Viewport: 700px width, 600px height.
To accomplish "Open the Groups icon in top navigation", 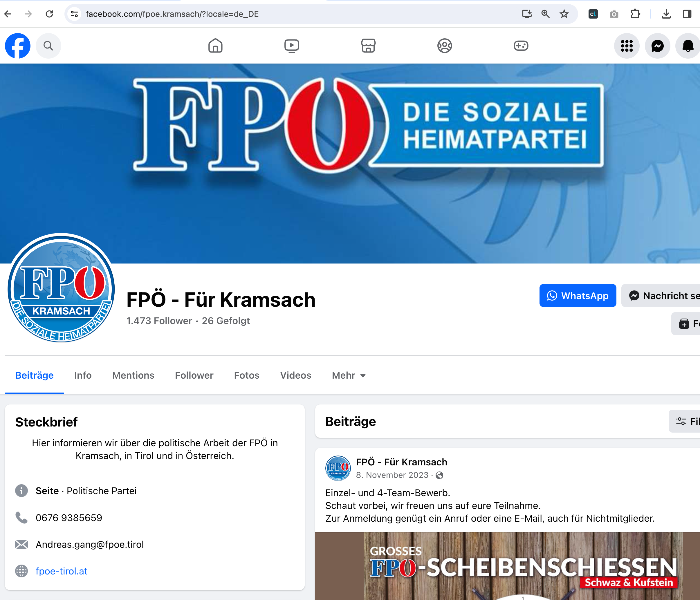I will 445,46.
